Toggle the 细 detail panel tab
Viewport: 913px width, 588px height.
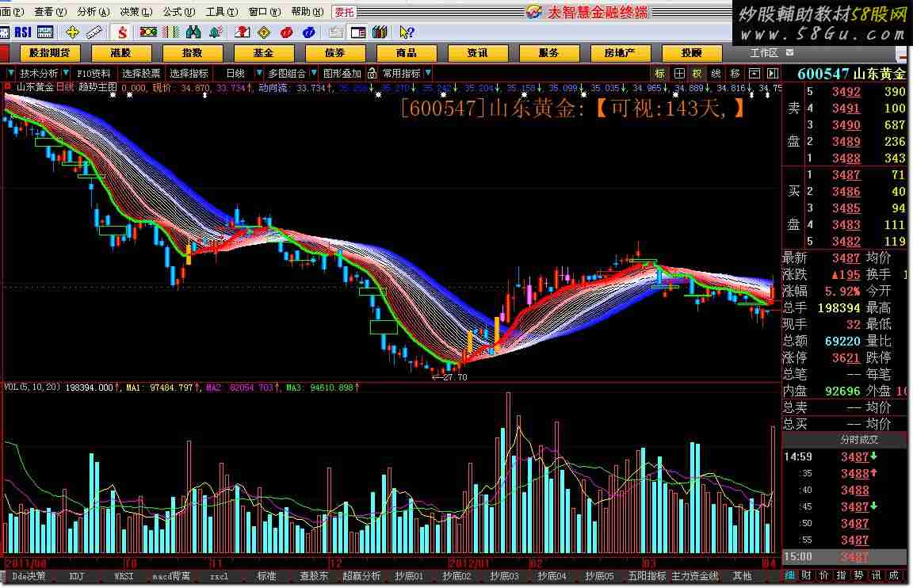pyautogui.click(x=789, y=575)
